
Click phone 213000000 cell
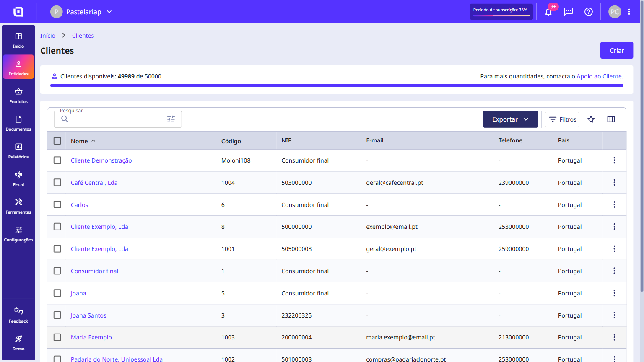tap(514, 337)
